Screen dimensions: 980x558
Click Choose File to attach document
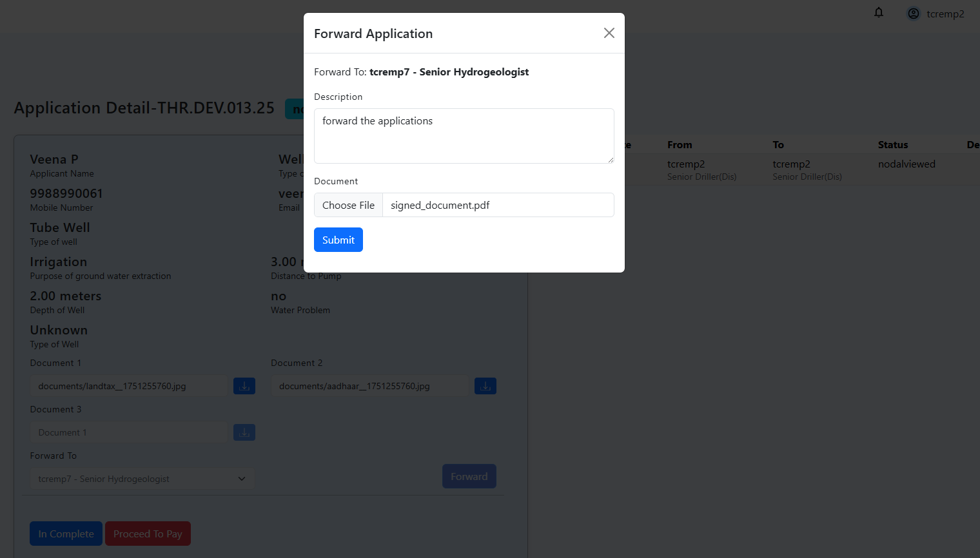point(348,205)
